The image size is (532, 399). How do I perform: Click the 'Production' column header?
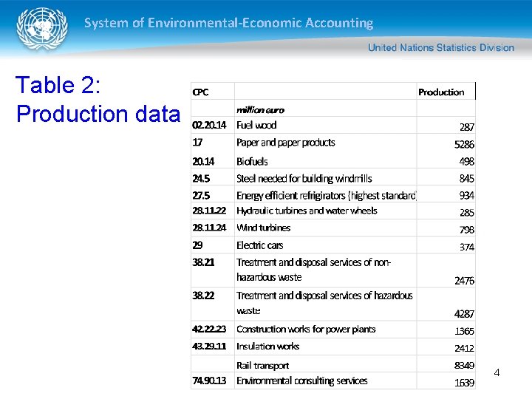441,92
